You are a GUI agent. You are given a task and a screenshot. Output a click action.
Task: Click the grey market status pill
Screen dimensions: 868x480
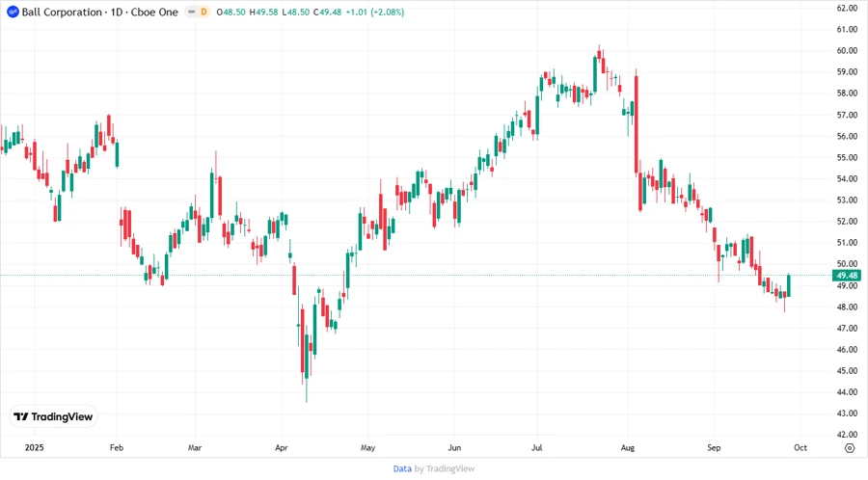click(192, 12)
